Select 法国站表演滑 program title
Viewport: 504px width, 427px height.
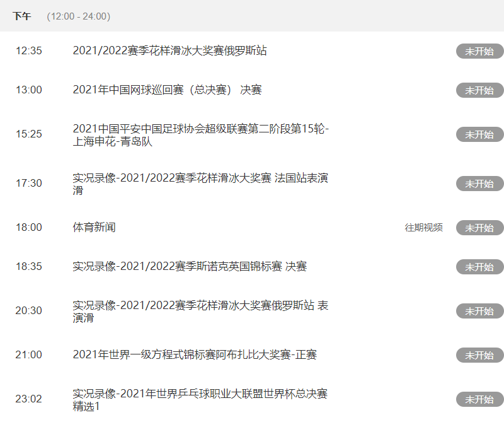coord(200,184)
